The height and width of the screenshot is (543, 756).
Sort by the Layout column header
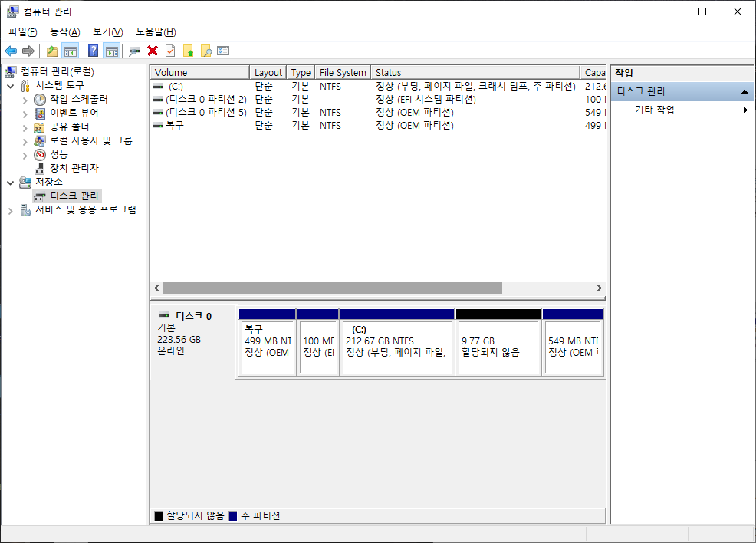point(268,72)
